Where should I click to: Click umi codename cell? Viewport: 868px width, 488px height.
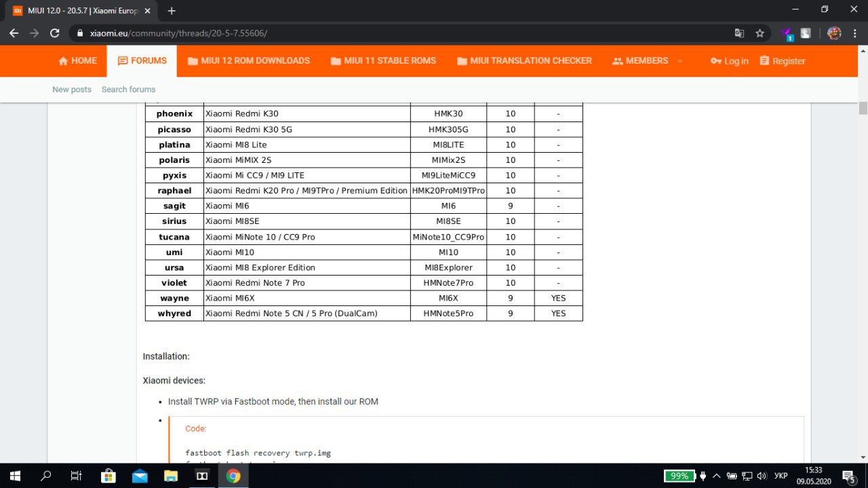[174, 252]
